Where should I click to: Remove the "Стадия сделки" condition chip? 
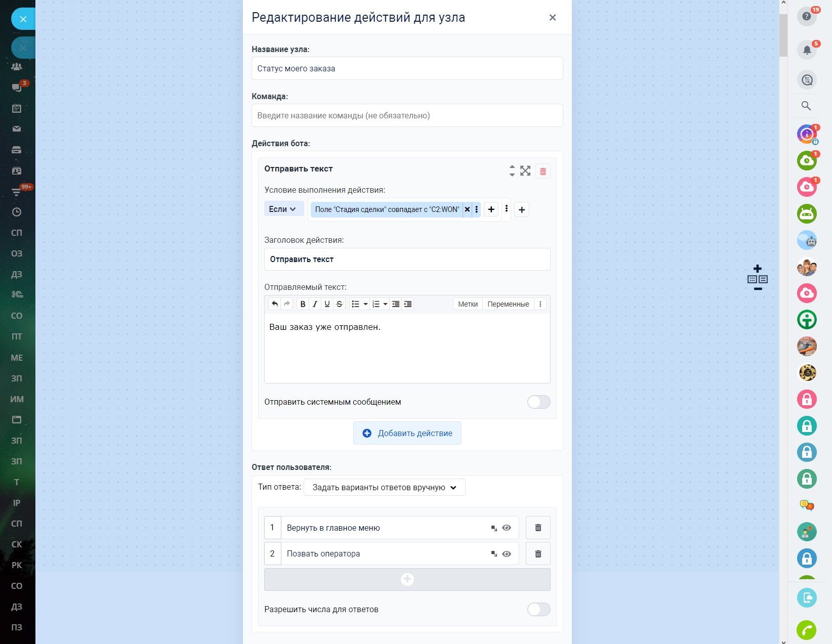467,209
